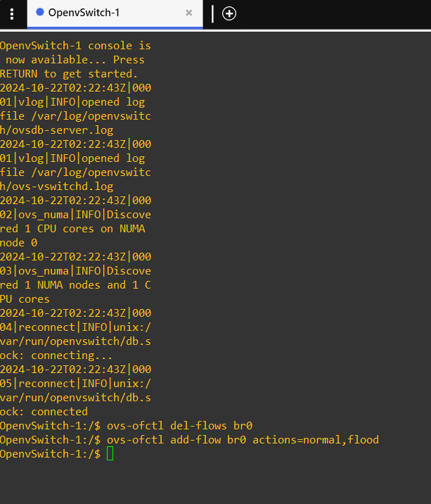Add a new console tab with plus icon

pyautogui.click(x=229, y=13)
